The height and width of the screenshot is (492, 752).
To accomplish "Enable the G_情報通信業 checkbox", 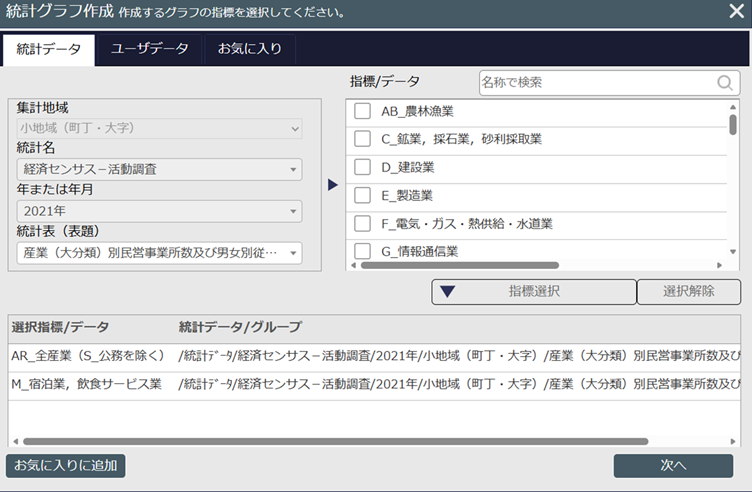I will (x=363, y=251).
